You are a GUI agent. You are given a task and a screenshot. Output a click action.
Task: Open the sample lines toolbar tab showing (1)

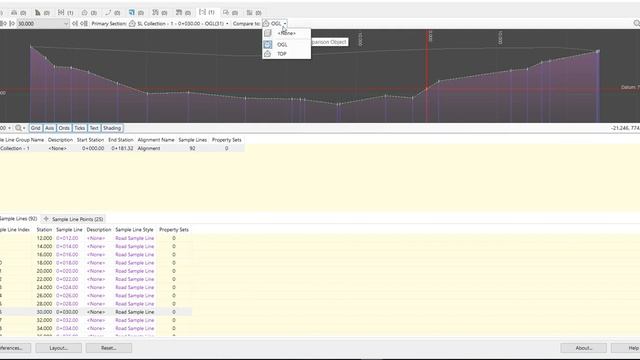[207, 13]
